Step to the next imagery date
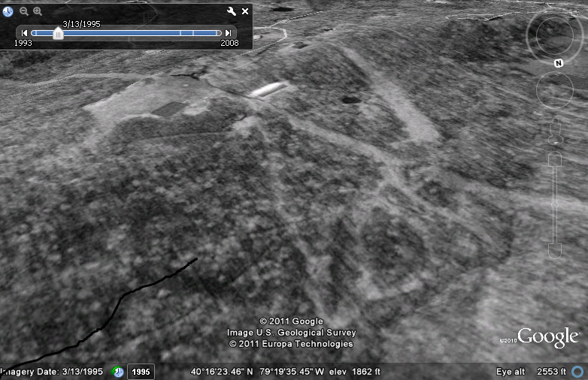 [x=228, y=33]
